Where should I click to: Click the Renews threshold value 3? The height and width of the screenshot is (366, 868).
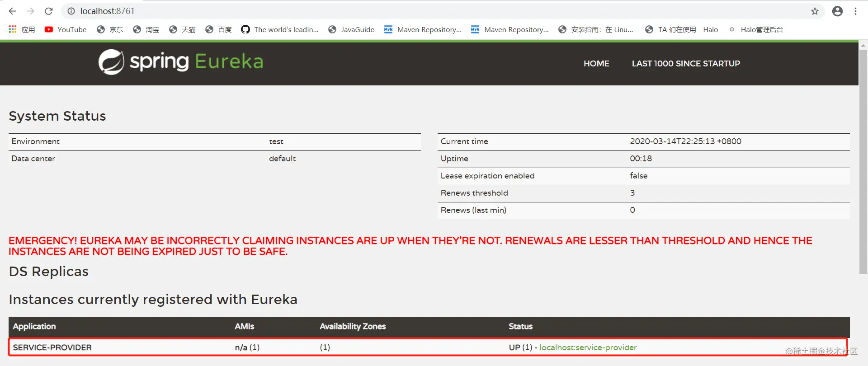(632, 193)
